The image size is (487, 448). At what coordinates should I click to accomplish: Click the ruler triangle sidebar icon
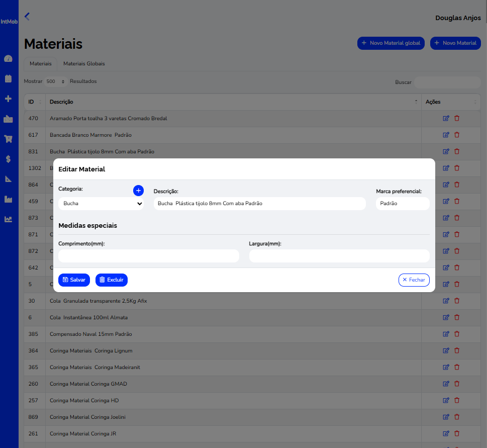8,179
